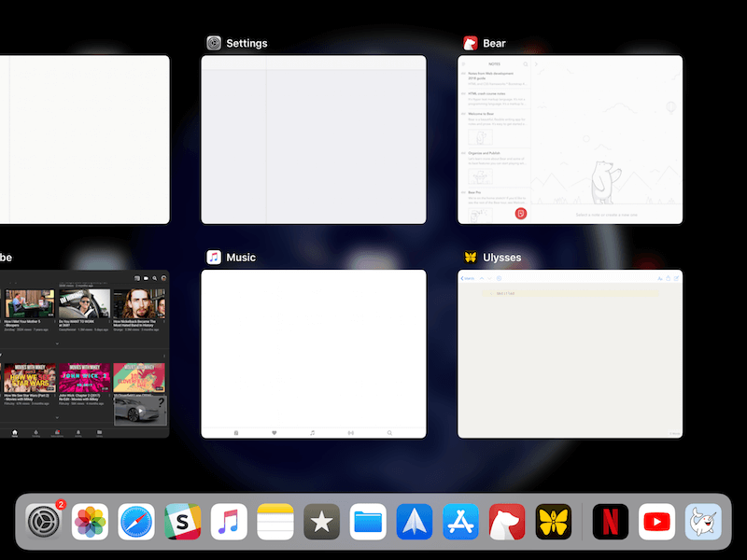Tap the Reeder star icon in dock
Viewport: 747px width, 560px height.
coord(322,523)
